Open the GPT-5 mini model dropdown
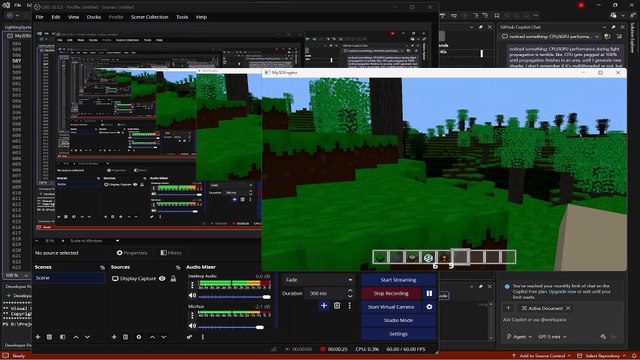Viewport: 640px width, 360px height. click(x=552, y=337)
